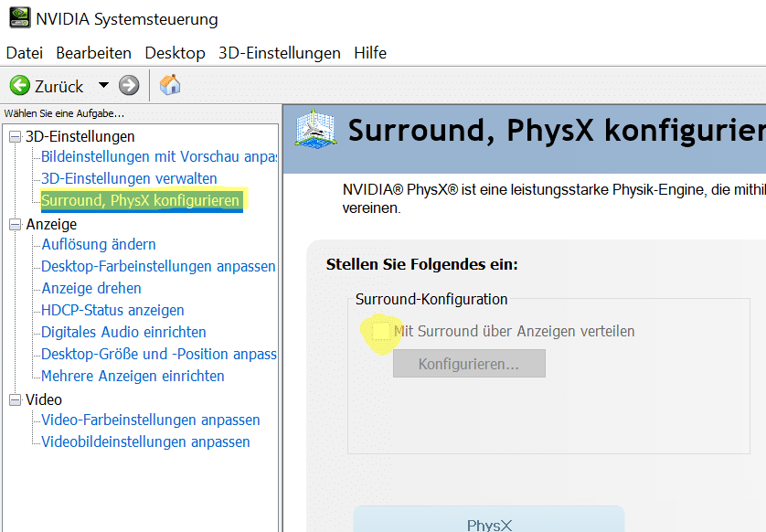Viewport: 766px width, 532px height.
Task: Select the Video category label
Action: tap(44, 400)
